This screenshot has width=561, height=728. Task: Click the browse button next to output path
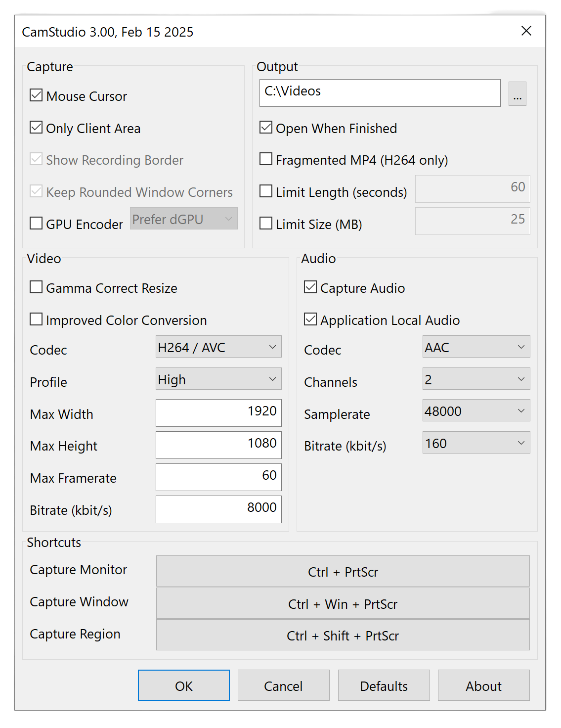(517, 93)
